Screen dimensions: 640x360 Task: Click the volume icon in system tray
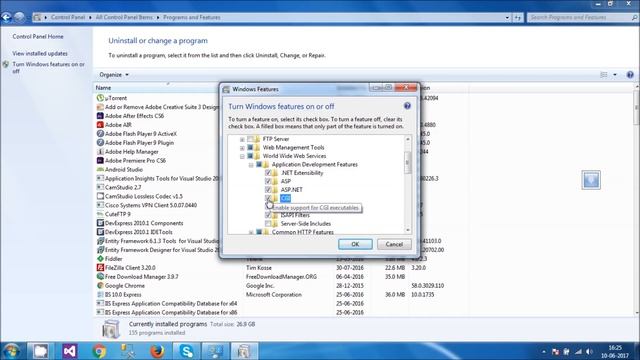[x=589, y=351]
